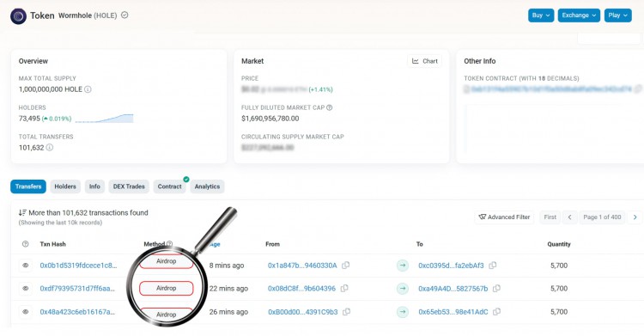Viewport: 644px width, 336px height.
Task: Click the info icon beside total transfers 101,632
Action: tap(49, 147)
